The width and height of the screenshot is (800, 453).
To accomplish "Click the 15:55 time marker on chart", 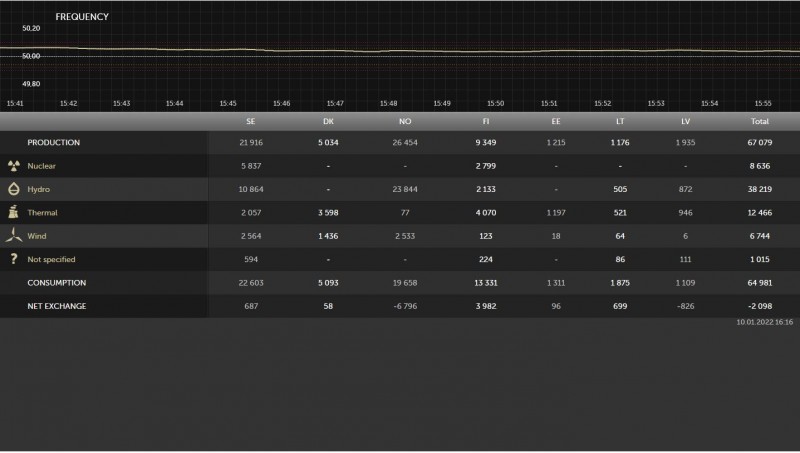I will (x=763, y=103).
